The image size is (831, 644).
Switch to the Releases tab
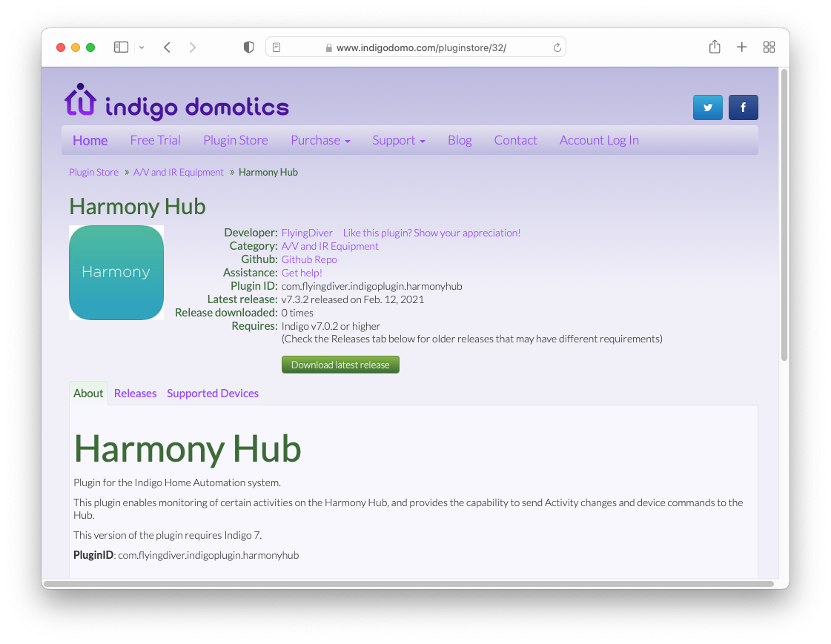tap(135, 394)
